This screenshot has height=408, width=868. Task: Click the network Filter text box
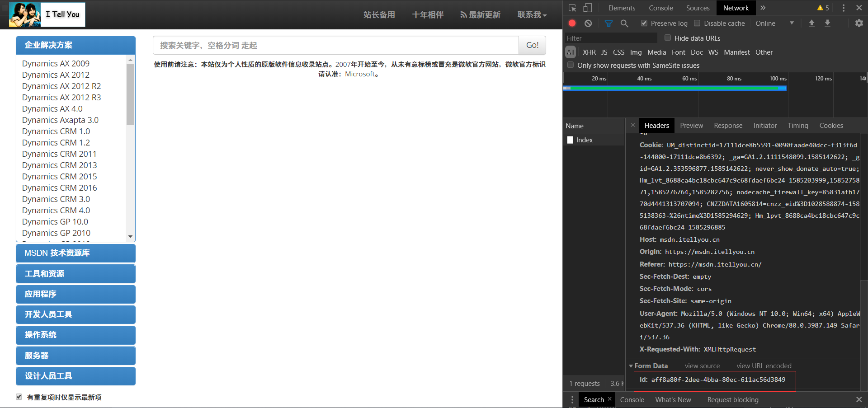[611, 38]
